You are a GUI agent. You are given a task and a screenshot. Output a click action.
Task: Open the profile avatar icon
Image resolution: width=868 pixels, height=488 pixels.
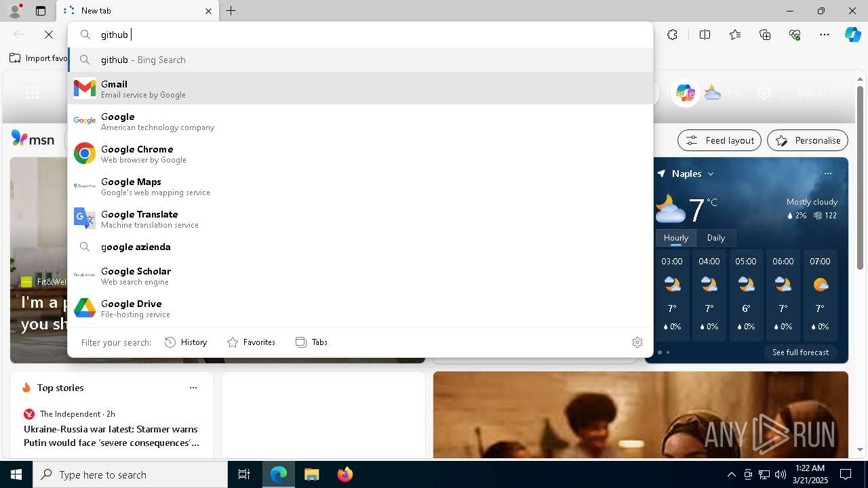[x=14, y=10]
